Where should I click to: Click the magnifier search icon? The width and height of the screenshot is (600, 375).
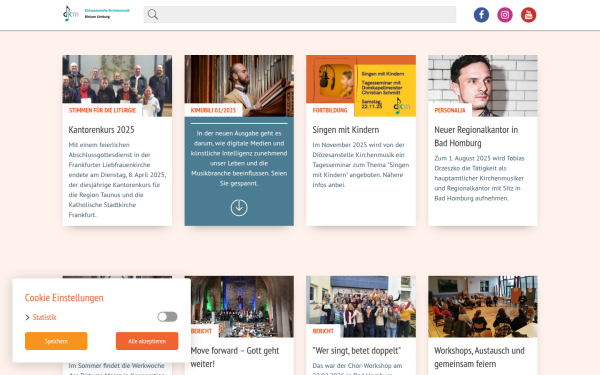pos(153,15)
